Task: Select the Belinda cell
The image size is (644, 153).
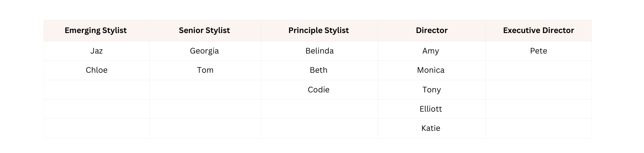Action: (x=319, y=51)
